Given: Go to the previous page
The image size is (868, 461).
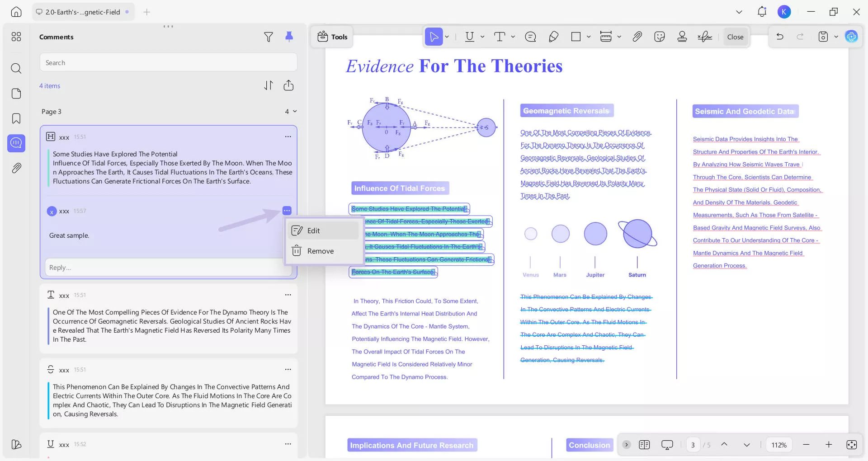Looking at the screenshot, I should pos(724,445).
